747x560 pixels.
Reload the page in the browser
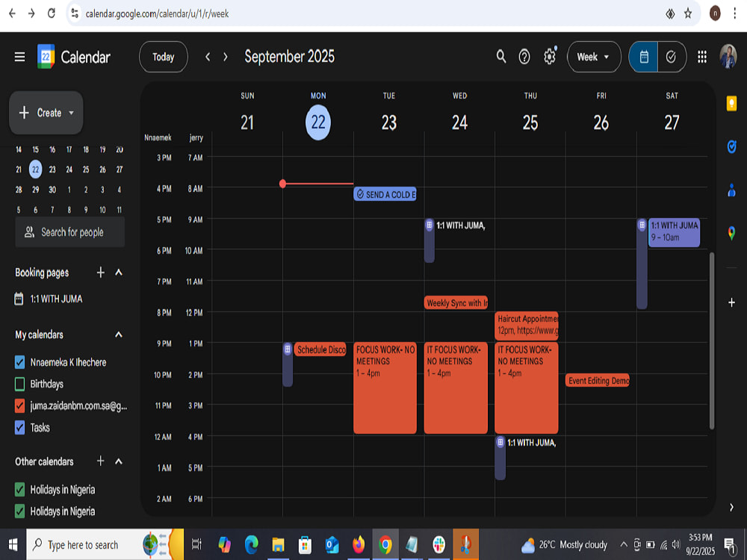point(52,13)
